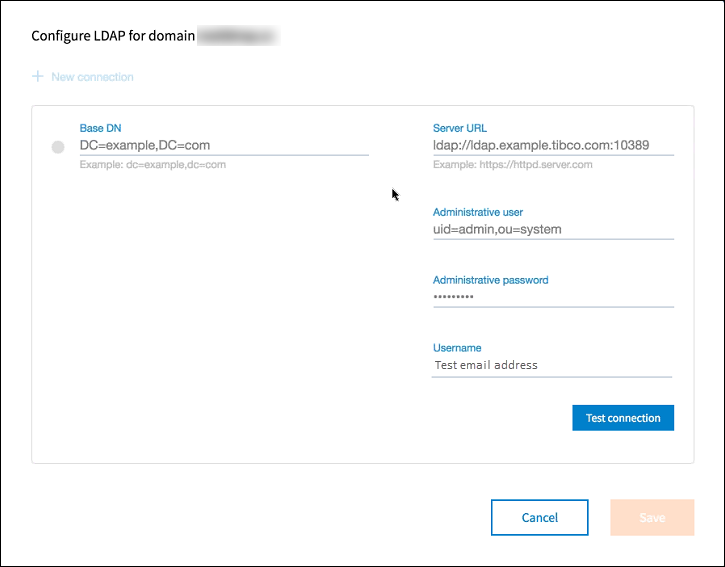Click into the uid=admin,ou=system field
This screenshot has width=725, height=567.
click(553, 229)
